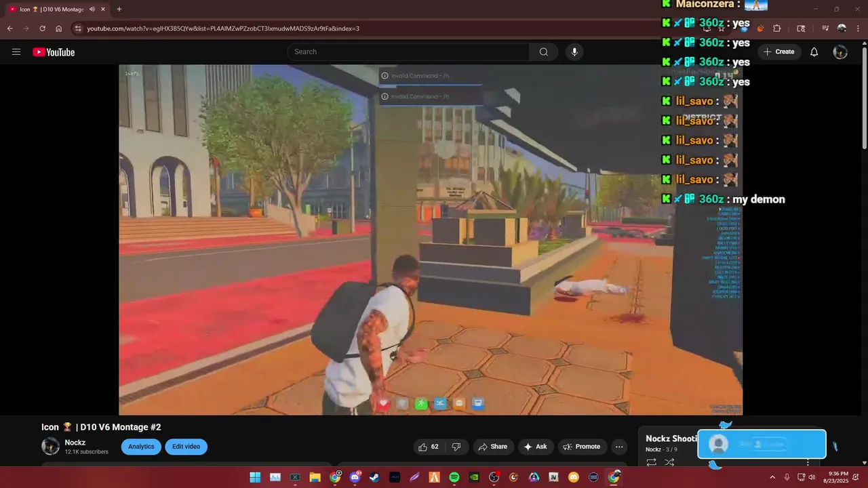Viewport: 868px width, 488px height.
Task: Open Chrome media controls icon
Action: click(x=825, y=28)
